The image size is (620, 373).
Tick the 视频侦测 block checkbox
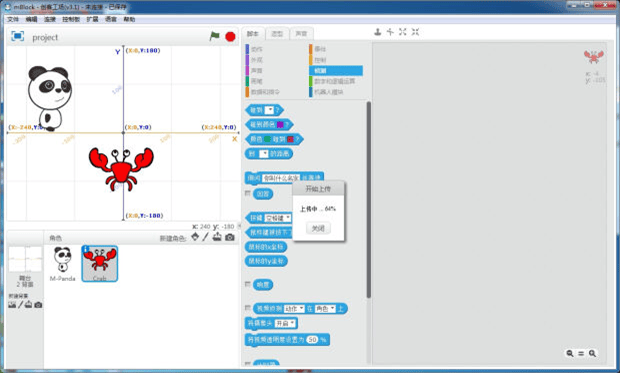coord(248,308)
